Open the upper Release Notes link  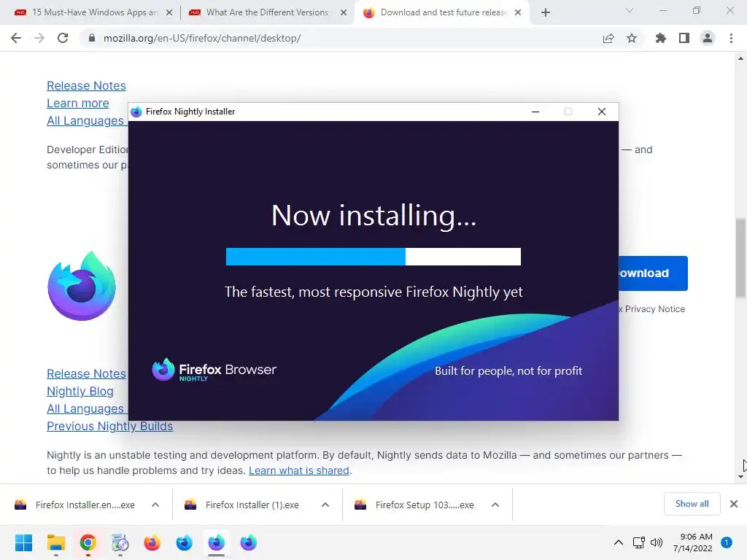(x=86, y=86)
